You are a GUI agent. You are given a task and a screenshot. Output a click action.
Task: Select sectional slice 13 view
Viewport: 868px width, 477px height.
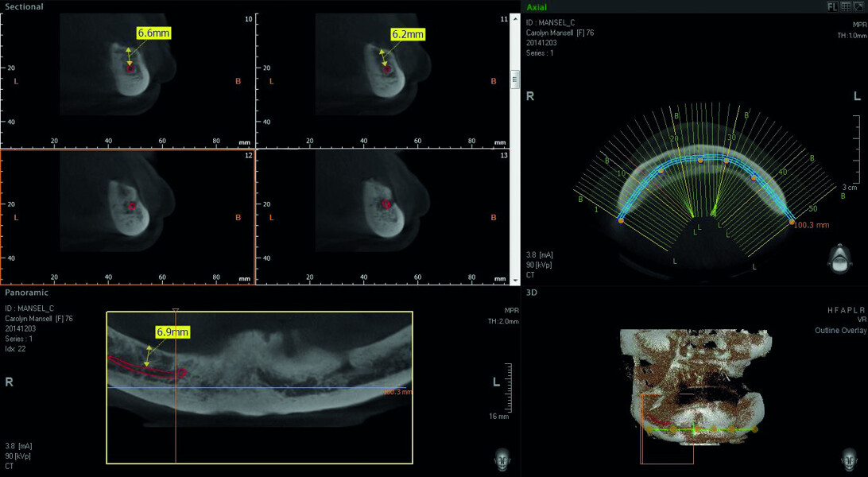point(383,216)
